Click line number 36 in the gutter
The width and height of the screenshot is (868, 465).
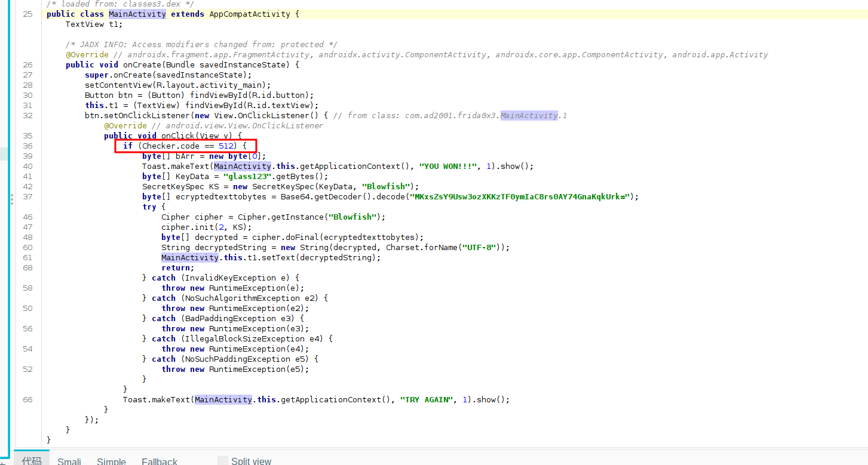point(27,146)
